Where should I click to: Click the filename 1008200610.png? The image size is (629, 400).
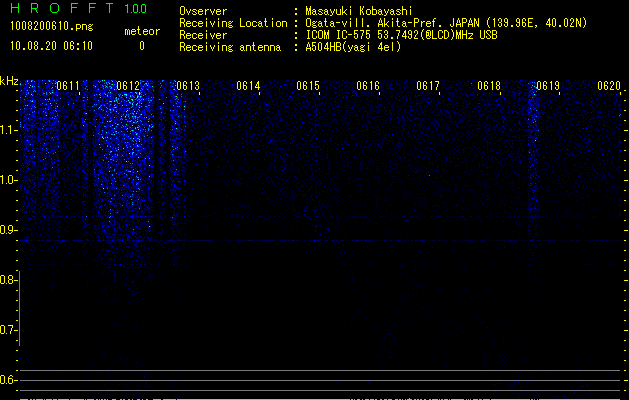coord(52,26)
